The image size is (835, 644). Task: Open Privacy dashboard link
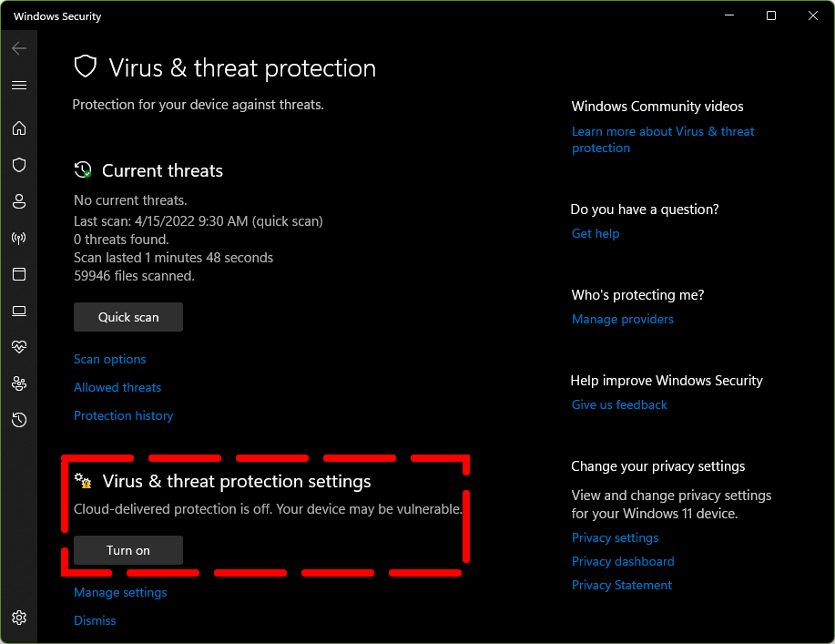tap(623, 561)
